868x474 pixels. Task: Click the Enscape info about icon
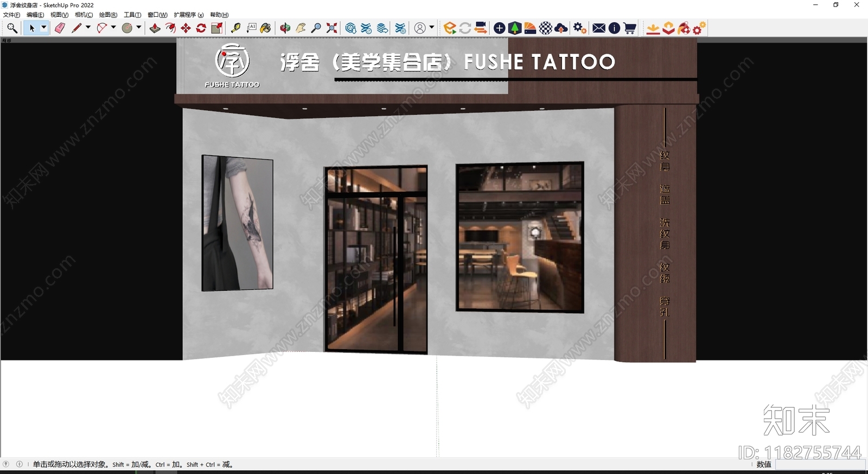(614, 28)
